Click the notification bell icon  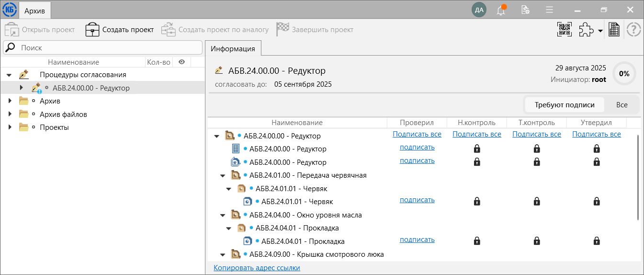(x=501, y=10)
